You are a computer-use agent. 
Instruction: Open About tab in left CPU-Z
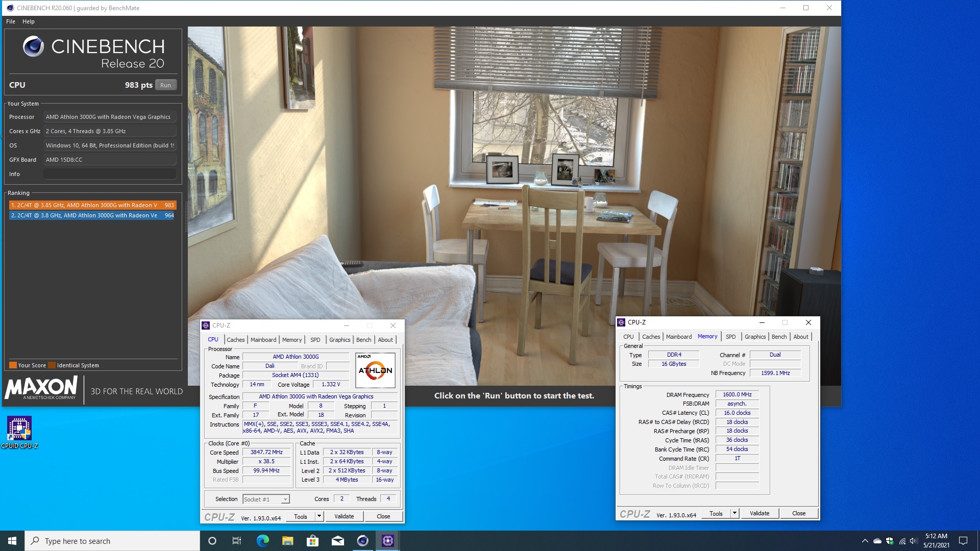click(x=385, y=340)
